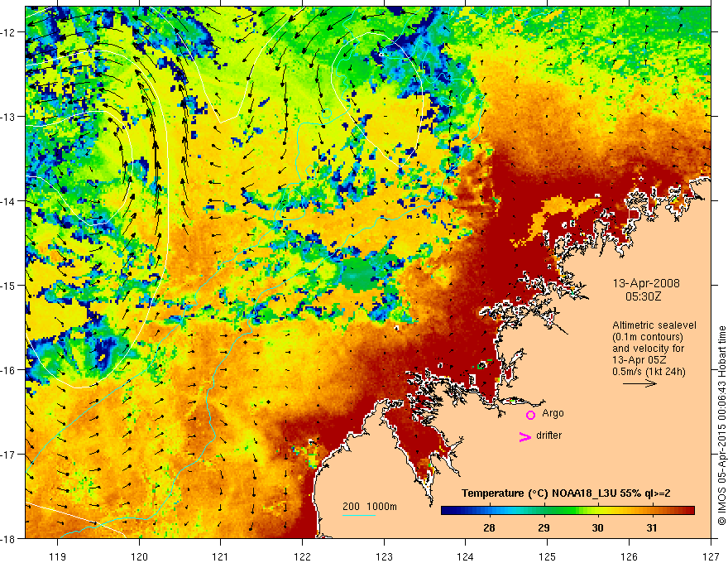
Task: Click the longitude axis label 121
Action: pos(221,556)
